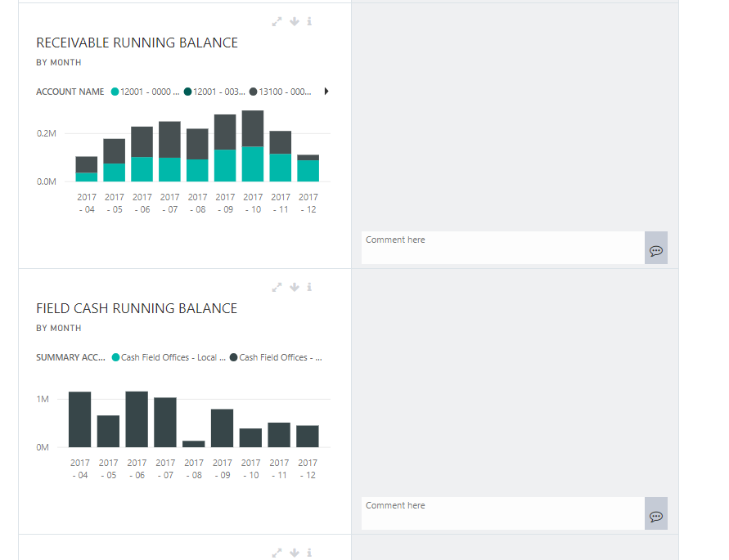
Task: Select the 12001 - 003 legend swatch
Action: (x=188, y=92)
